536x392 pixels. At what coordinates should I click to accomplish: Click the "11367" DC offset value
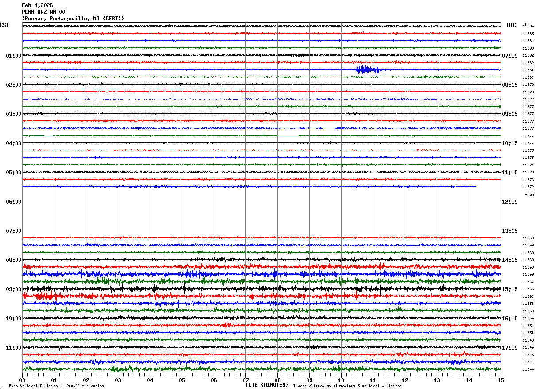point(528,282)
